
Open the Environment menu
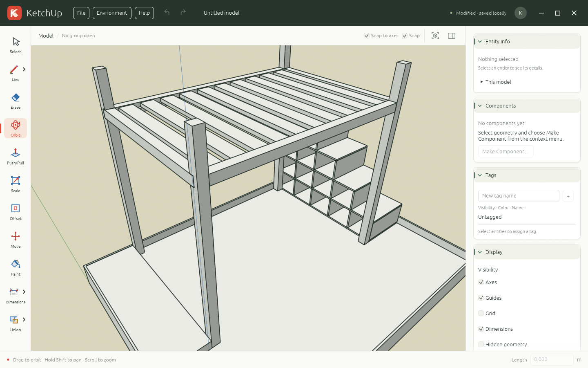click(x=112, y=13)
